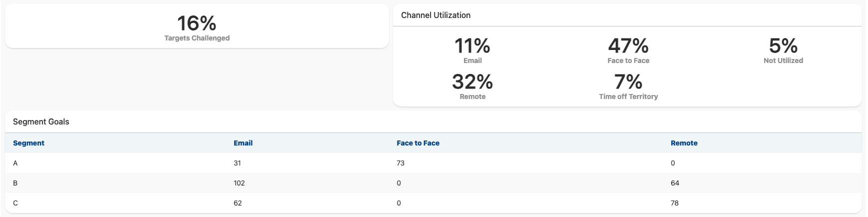Screen dimensions: 868x217
Task: Sort table by Email column header
Action: (243, 143)
